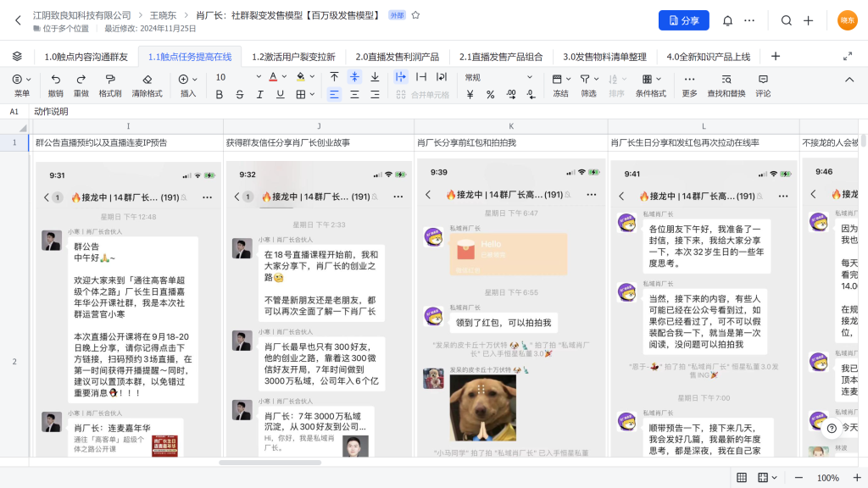Toggle strikethrough formatting
The height and width of the screenshot is (488, 868).
coord(240,95)
